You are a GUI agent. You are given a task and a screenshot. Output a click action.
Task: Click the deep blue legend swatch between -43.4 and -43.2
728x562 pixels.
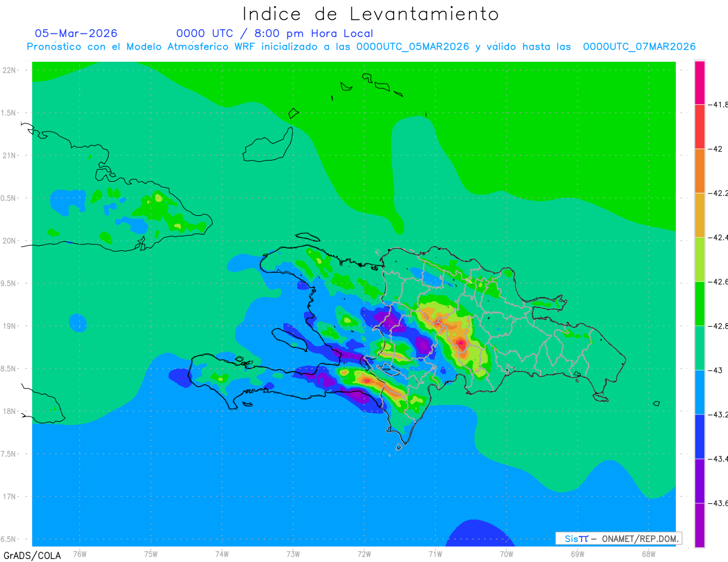(699, 437)
